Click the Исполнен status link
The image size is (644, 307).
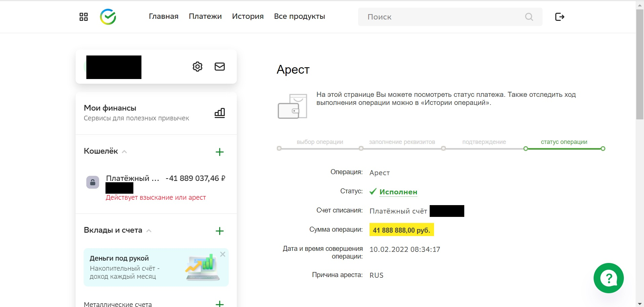[x=398, y=192]
